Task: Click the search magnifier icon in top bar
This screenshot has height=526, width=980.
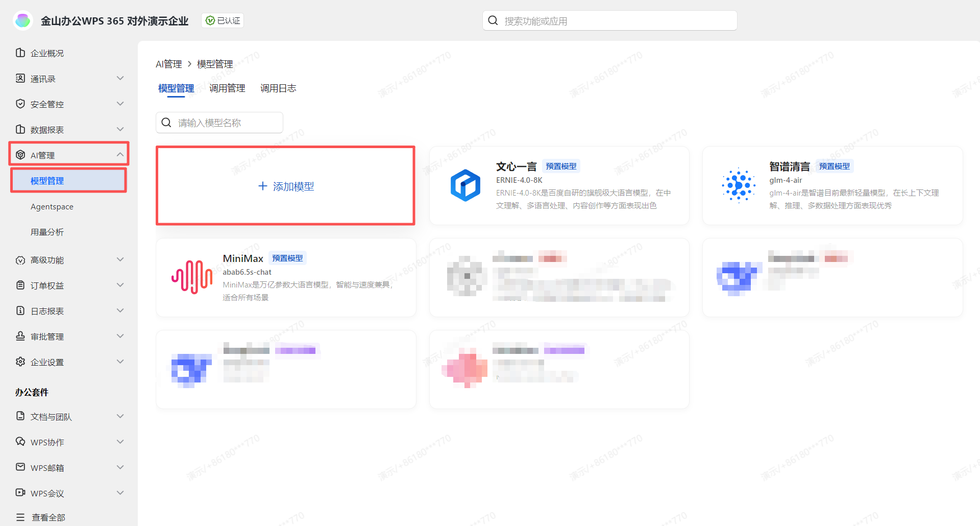Action: 493,20
